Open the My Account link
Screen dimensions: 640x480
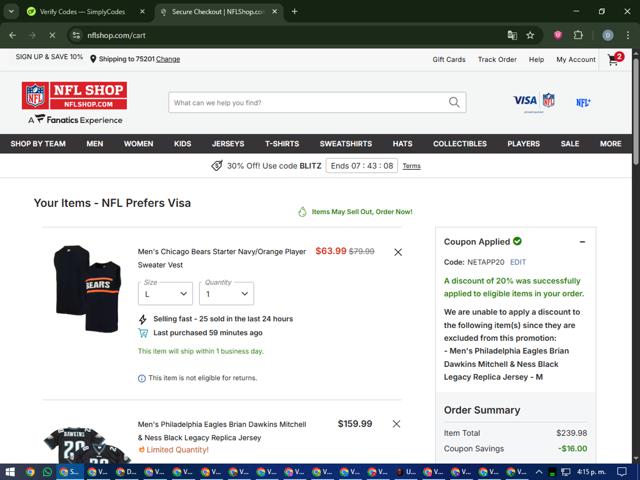(576, 60)
